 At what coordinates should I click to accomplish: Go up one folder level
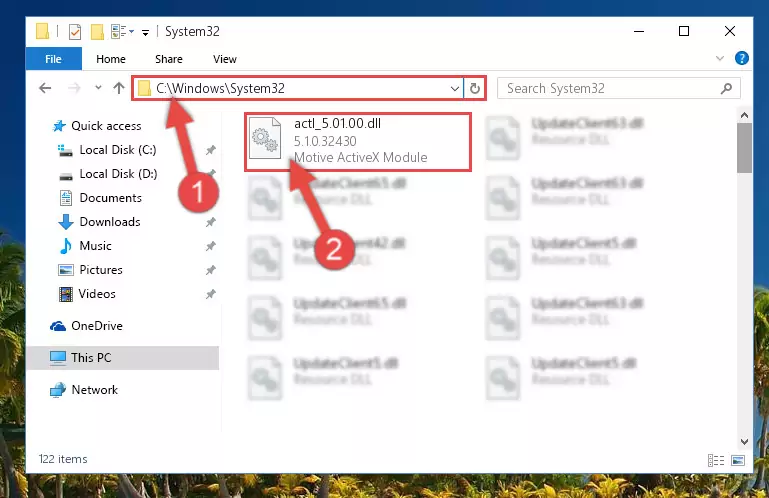[x=119, y=88]
